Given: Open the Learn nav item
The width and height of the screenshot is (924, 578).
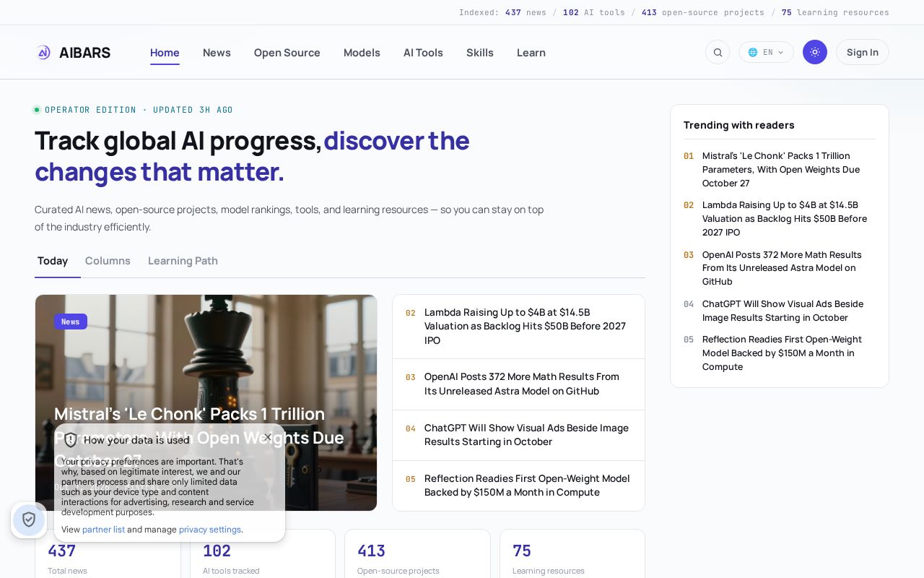Looking at the screenshot, I should pos(531,53).
